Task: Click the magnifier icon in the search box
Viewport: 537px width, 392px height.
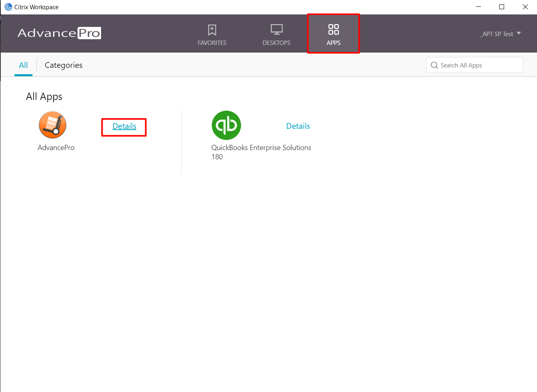Action: (434, 65)
